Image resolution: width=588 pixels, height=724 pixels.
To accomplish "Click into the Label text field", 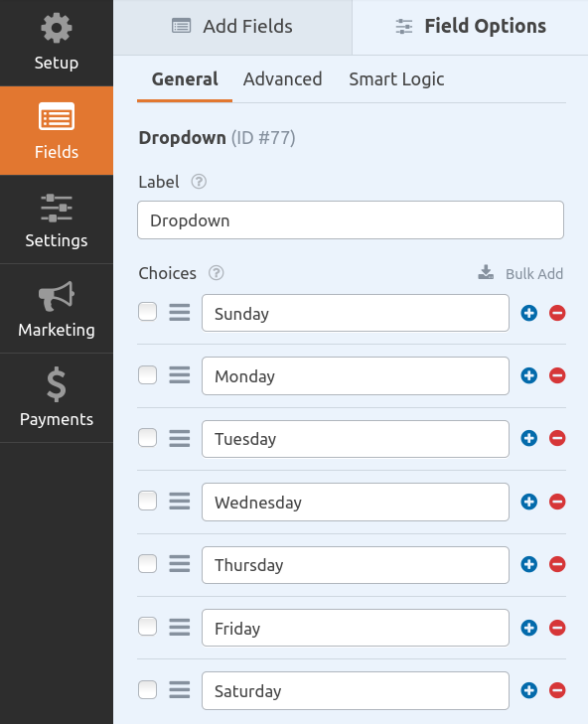I will click(x=351, y=219).
